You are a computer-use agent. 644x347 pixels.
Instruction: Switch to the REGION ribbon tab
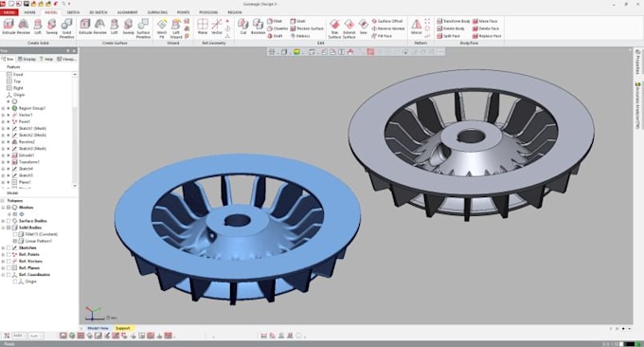pos(235,12)
